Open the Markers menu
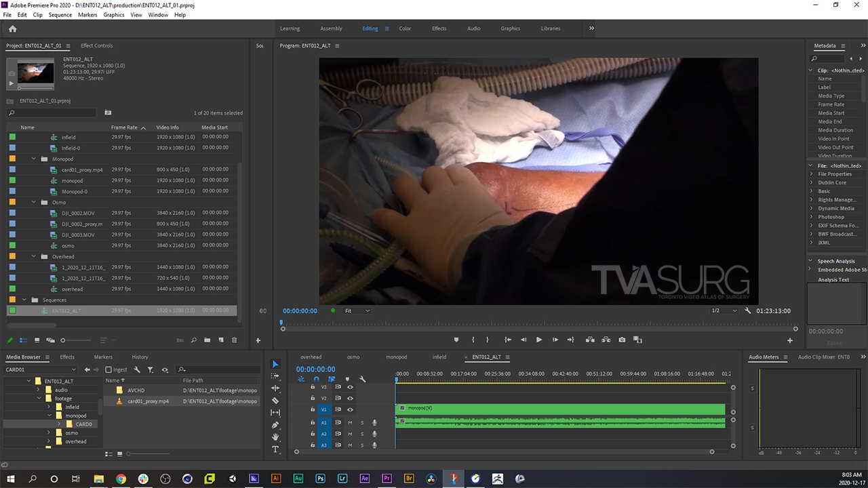The width and height of the screenshot is (868, 488). (87, 14)
